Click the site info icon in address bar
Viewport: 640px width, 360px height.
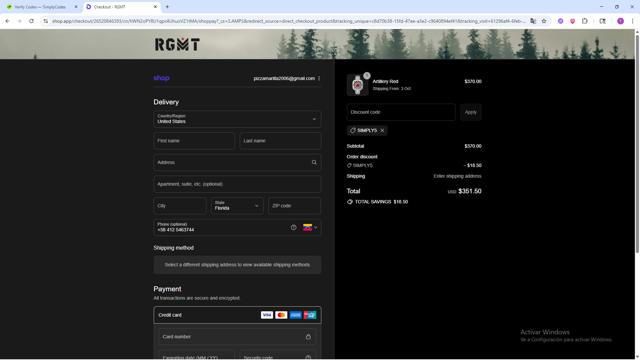(45, 21)
